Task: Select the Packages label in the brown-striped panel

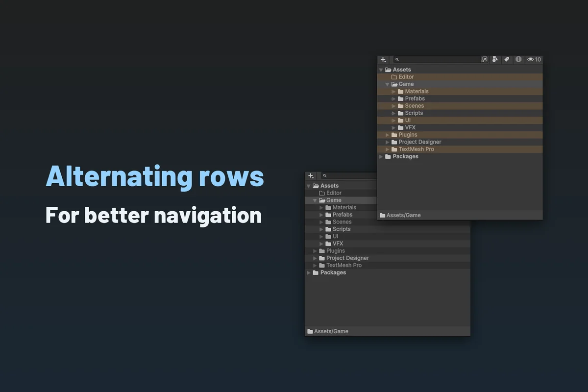Action: 406,157
